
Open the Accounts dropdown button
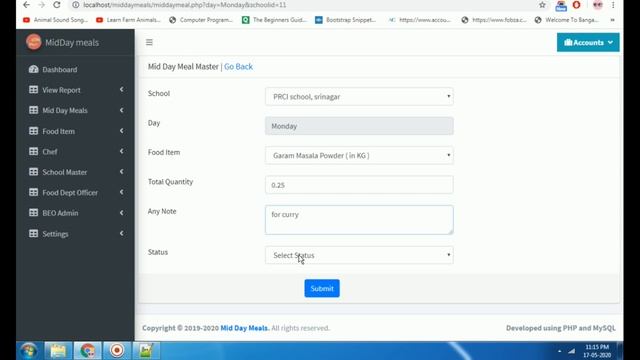[x=588, y=42]
